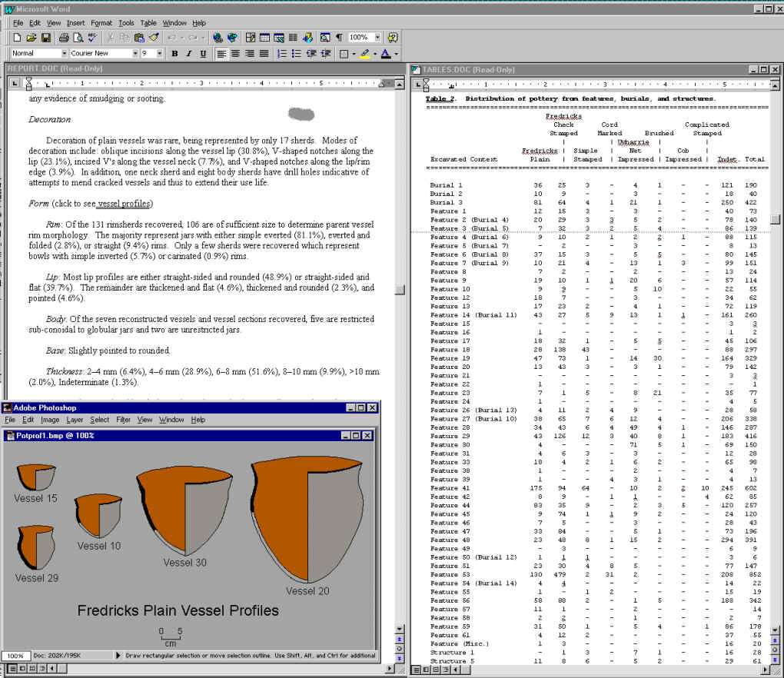
Task: Open Print Preview from the Word toolbar
Action: (78, 38)
